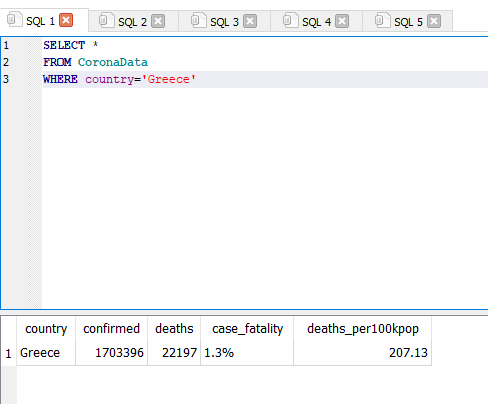This screenshot has height=404, width=488.
Task: Select the deaths_per100kpop column header
Action: 363,329
